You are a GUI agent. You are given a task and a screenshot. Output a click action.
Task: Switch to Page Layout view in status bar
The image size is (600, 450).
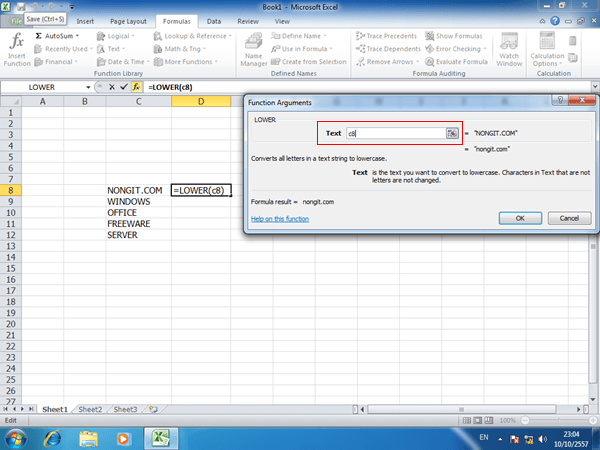pos(478,421)
